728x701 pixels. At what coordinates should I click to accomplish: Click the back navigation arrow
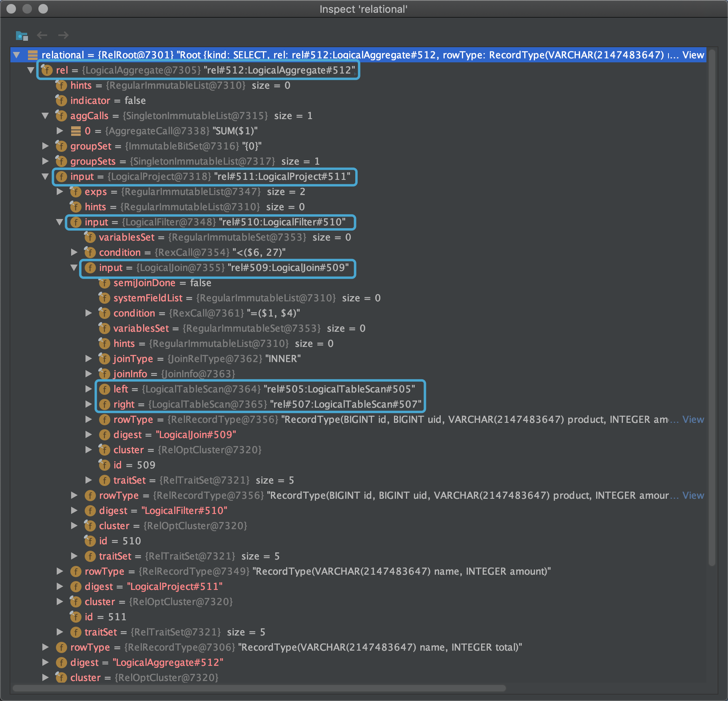[42, 36]
